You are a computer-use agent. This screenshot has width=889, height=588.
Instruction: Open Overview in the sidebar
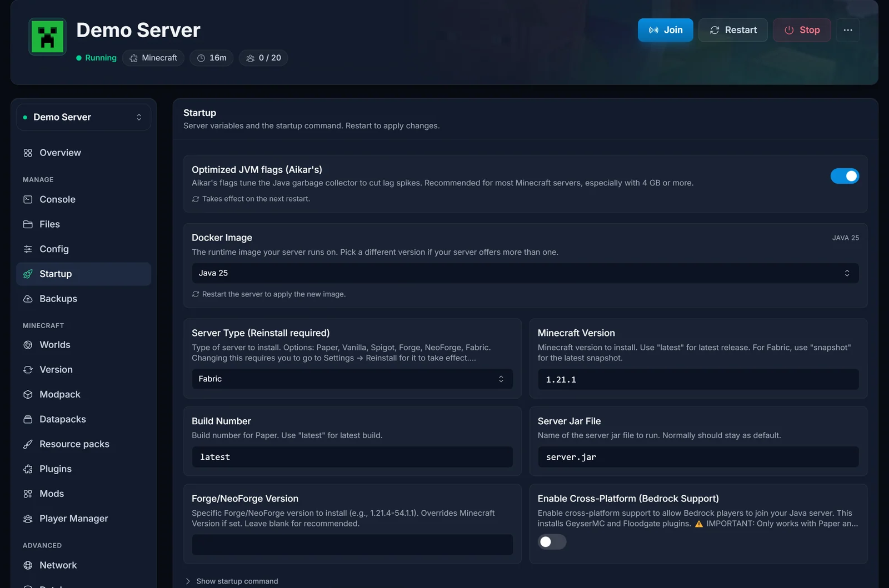point(83,153)
